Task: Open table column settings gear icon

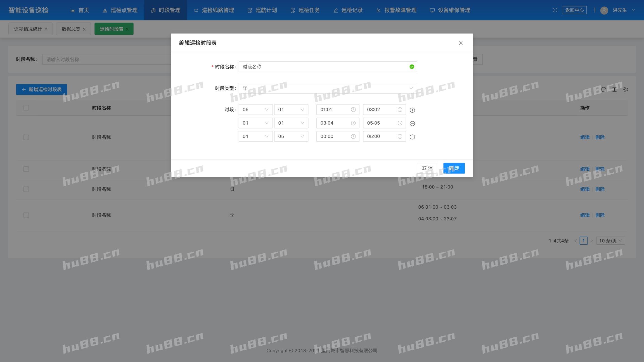Action: [x=625, y=89]
